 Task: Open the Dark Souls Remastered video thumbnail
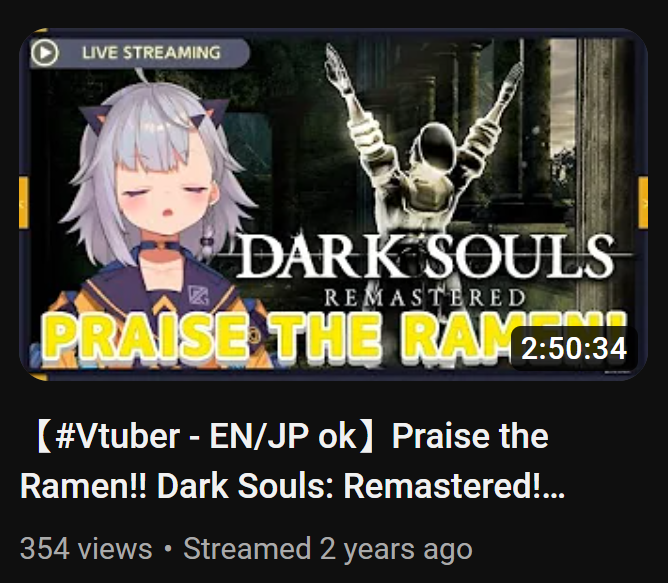334,204
